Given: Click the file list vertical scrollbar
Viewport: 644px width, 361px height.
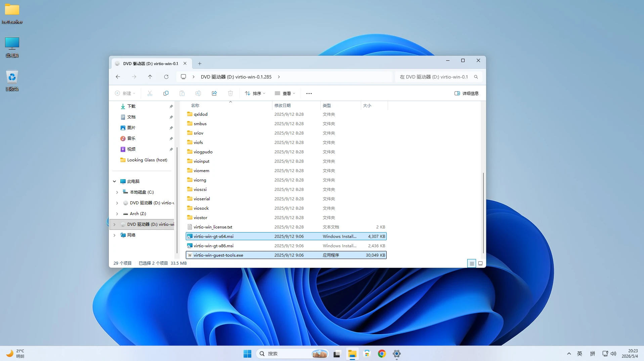Looking at the screenshot, I should [x=483, y=213].
